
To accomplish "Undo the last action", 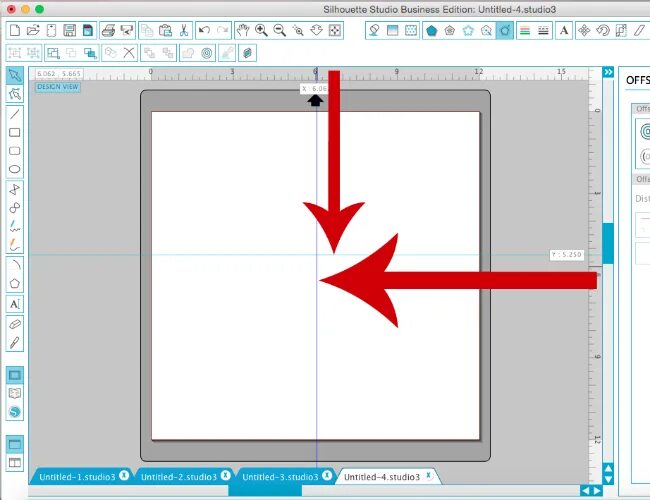I will [x=204, y=30].
